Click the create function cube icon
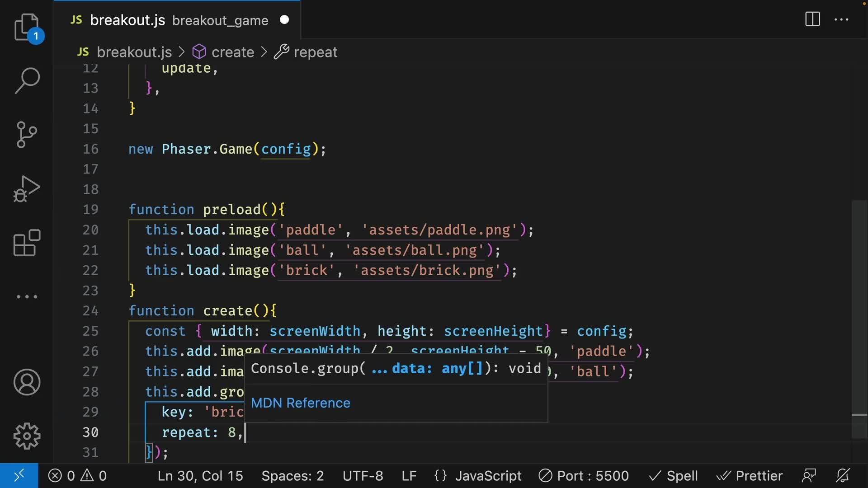 (x=199, y=52)
